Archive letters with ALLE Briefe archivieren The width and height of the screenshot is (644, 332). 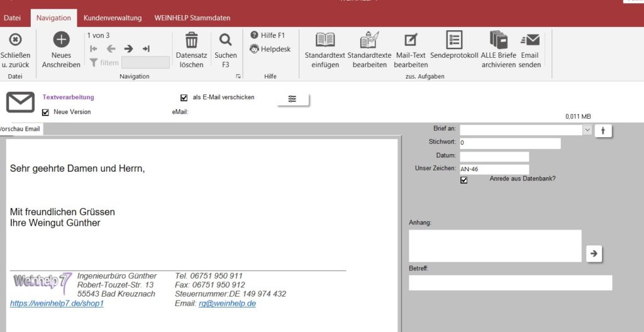[499, 40]
